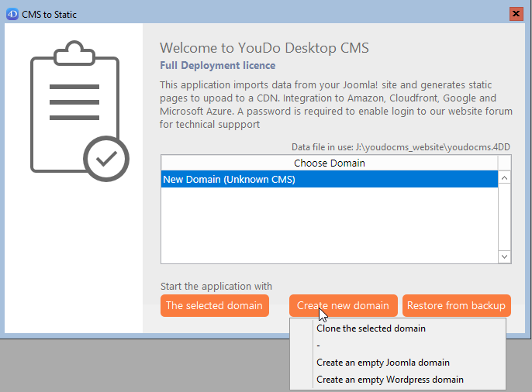
Task: Choose Clone the selected domain
Action: coord(371,328)
